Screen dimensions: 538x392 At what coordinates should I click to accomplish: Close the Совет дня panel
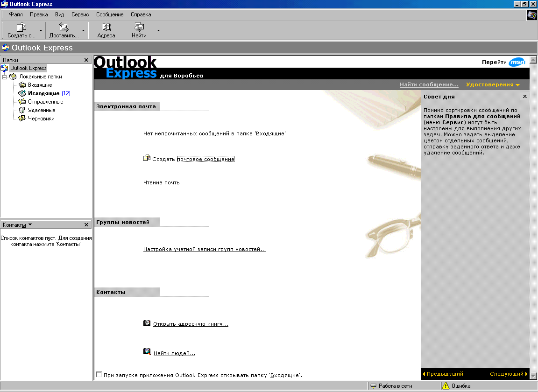pos(524,97)
